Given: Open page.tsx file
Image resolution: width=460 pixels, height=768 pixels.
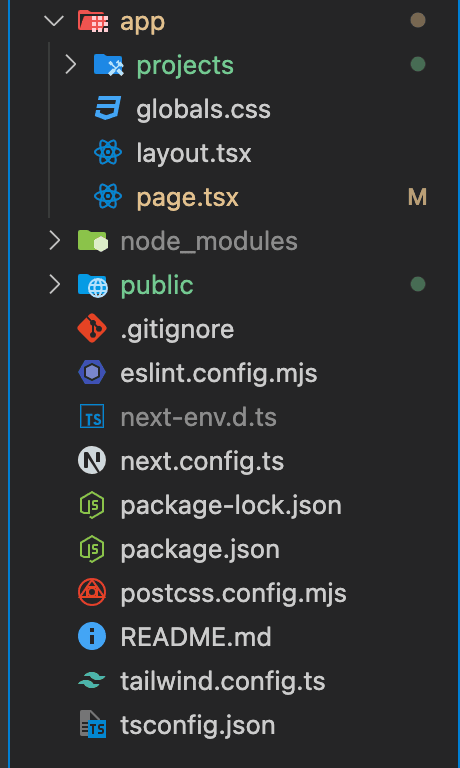Looking at the screenshot, I should point(188,198).
